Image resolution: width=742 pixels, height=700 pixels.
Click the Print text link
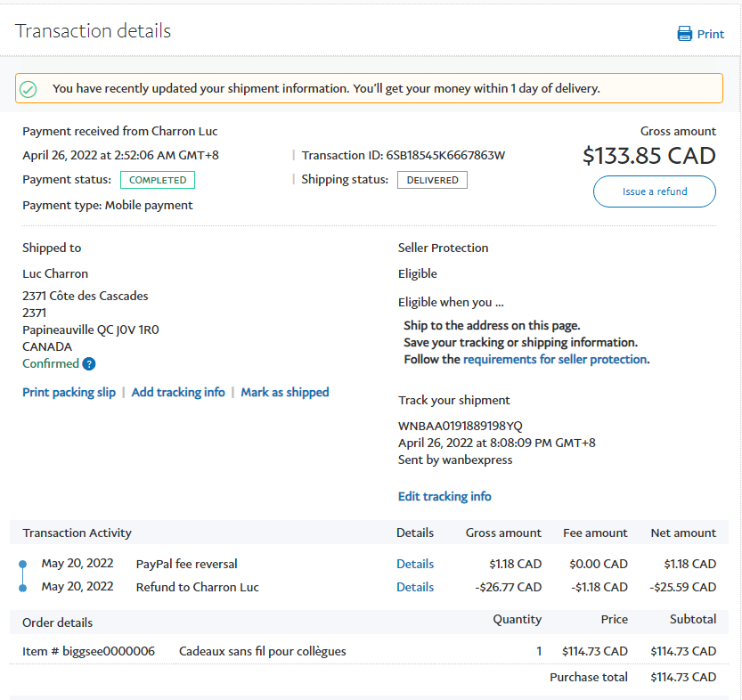711,34
